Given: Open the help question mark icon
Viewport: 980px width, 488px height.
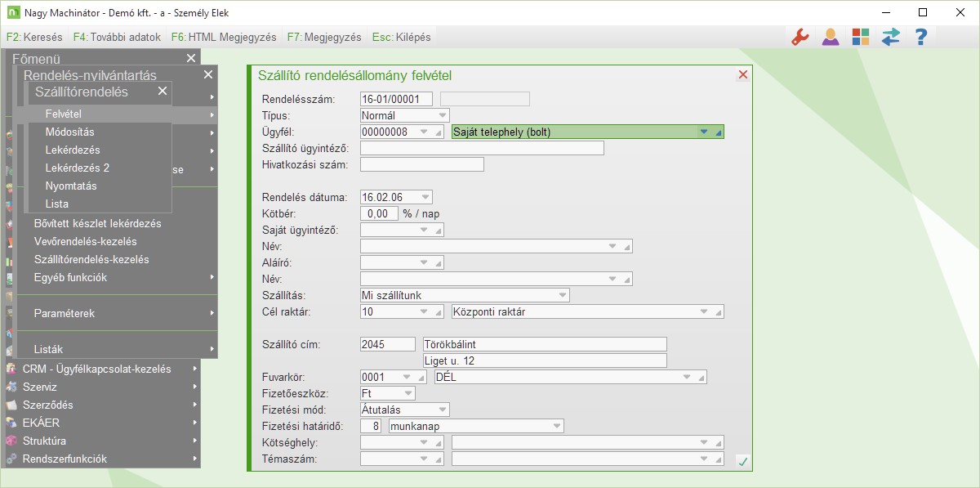Looking at the screenshot, I should tap(920, 37).
